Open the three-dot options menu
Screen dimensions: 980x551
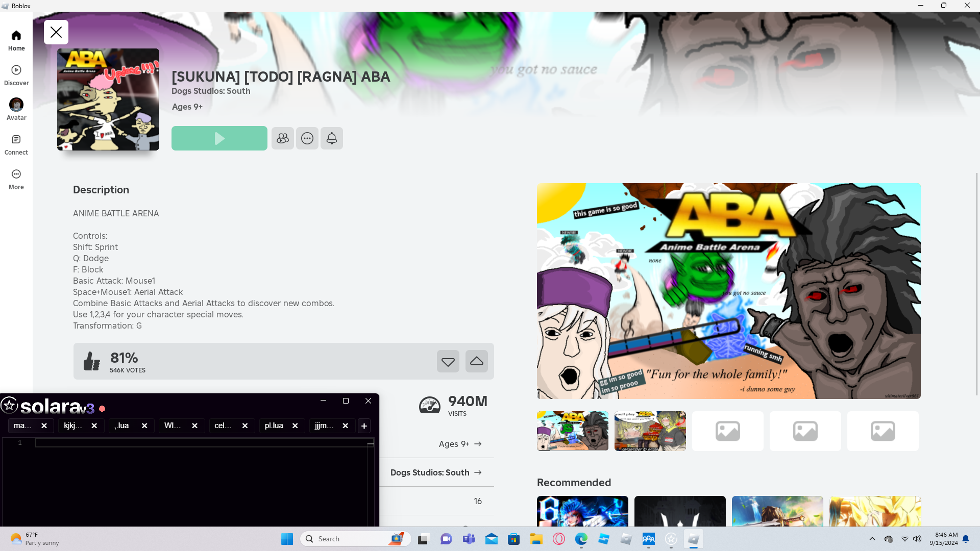307,138
